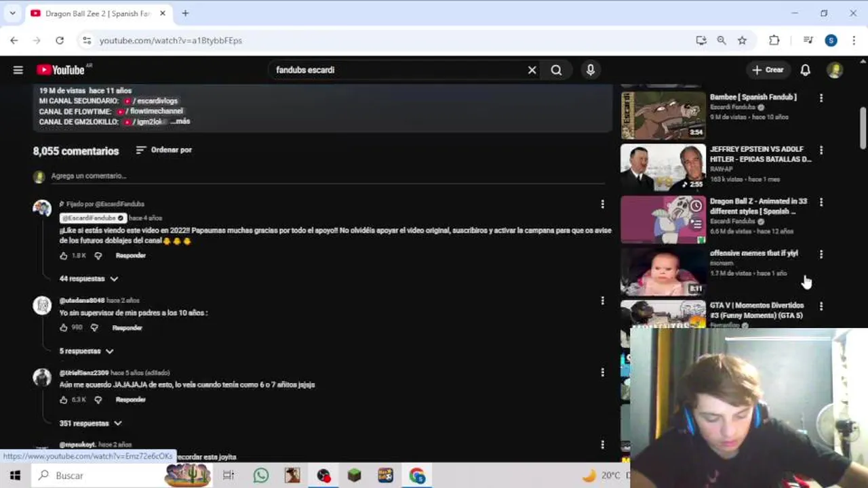Reply to the Aún me acuerdo comment
The image size is (868, 488).
point(131,400)
